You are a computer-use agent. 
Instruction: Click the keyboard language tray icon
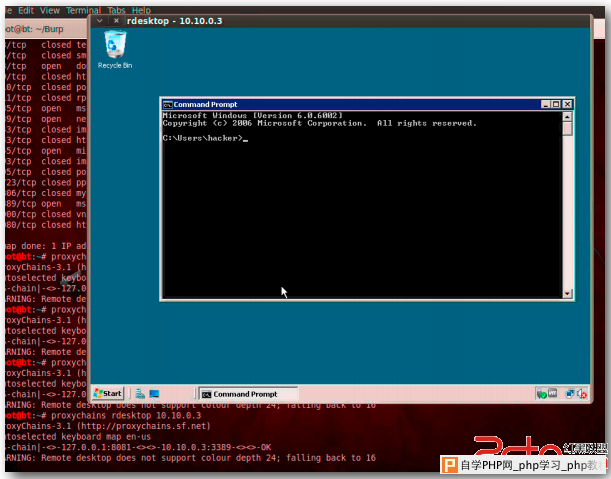(553, 393)
